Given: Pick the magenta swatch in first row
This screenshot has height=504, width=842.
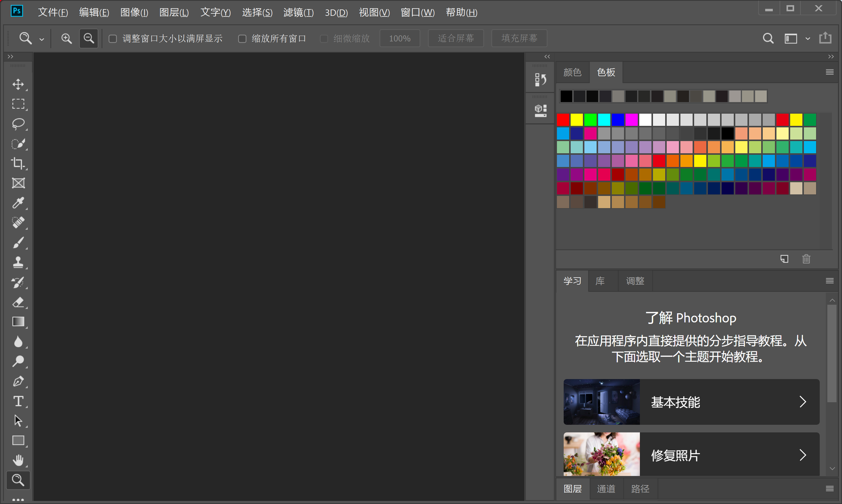Looking at the screenshot, I should (x=631, y=119).
